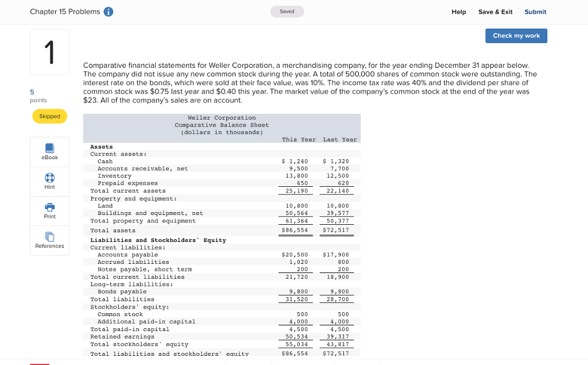Image resolution: width=588 pixels, height=365 pixels.
Task: Click the 12,500 last year inventory value
Action: pyautogui.click(x=338, y=176)
